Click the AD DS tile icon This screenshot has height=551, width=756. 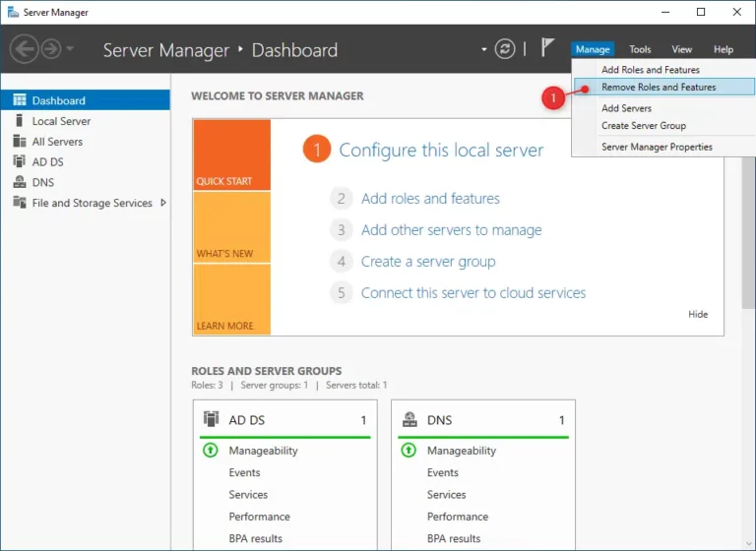click(x=212, y=419)
